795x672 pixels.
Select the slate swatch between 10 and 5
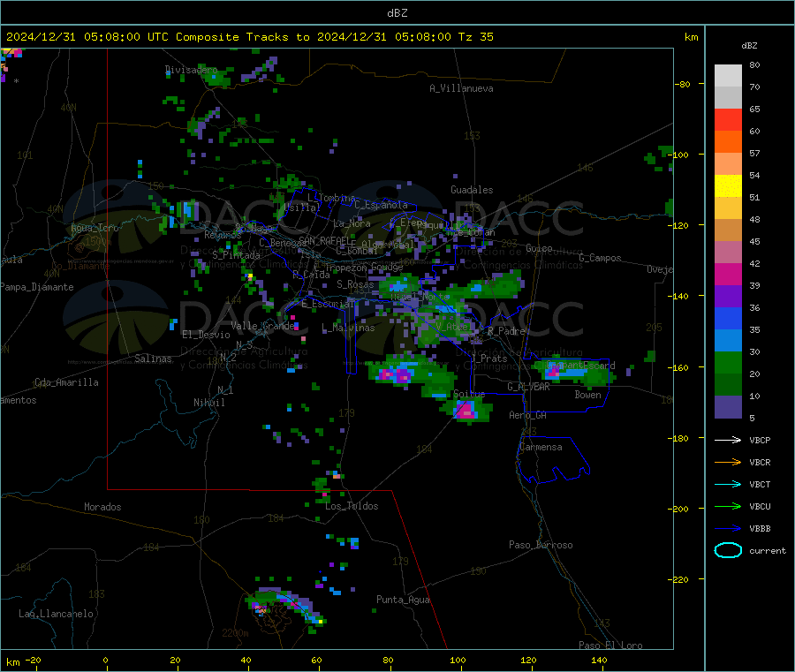(x=728, y=407)
